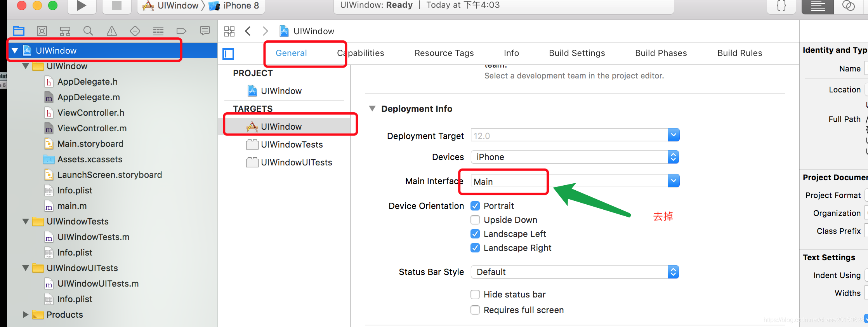This screenshot has height=327, width=868.
Task: Collapse the UIWindow group folder
Action: pyautogui.click(x=26, y=66)
